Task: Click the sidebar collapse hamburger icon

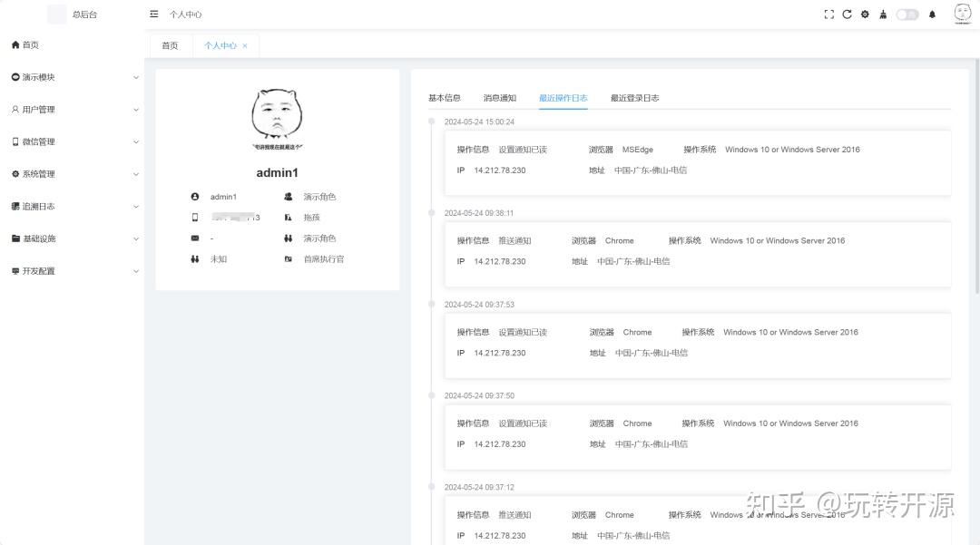Action: coord(153,14)
